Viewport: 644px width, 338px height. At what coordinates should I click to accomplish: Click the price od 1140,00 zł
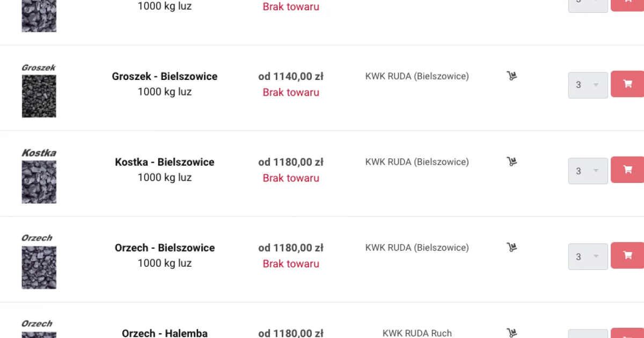pos(290,77)
